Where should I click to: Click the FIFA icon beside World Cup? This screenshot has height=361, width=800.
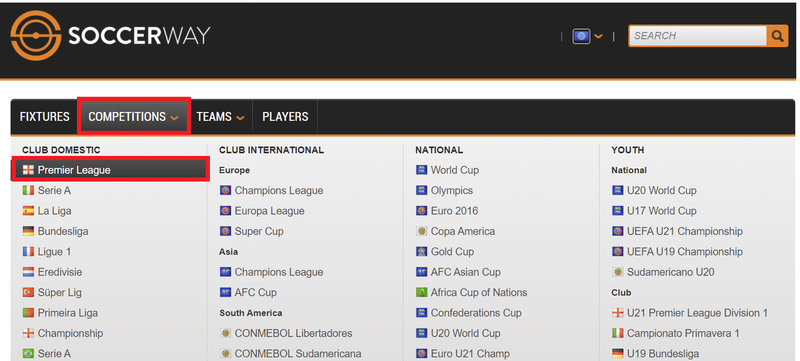tap(421, 170)
